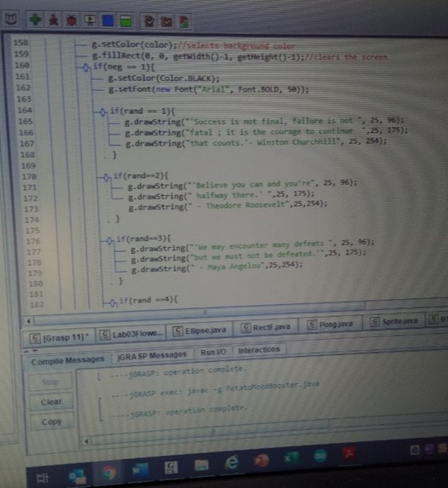Image resolution: width=448 pixels, height=488 pixels.
Task: Click the messages panel scrollbar left arrow
Action: point(87,440)
